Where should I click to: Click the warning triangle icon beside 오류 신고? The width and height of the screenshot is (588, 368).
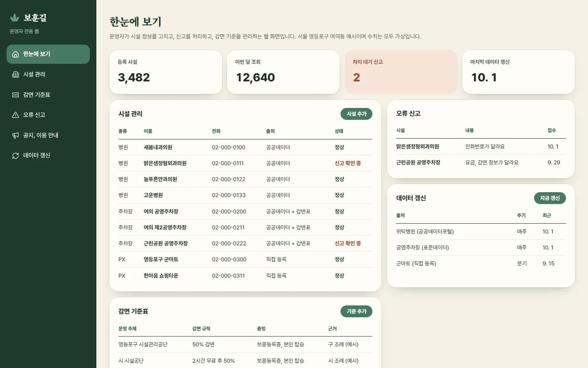[x=16, y=115]
